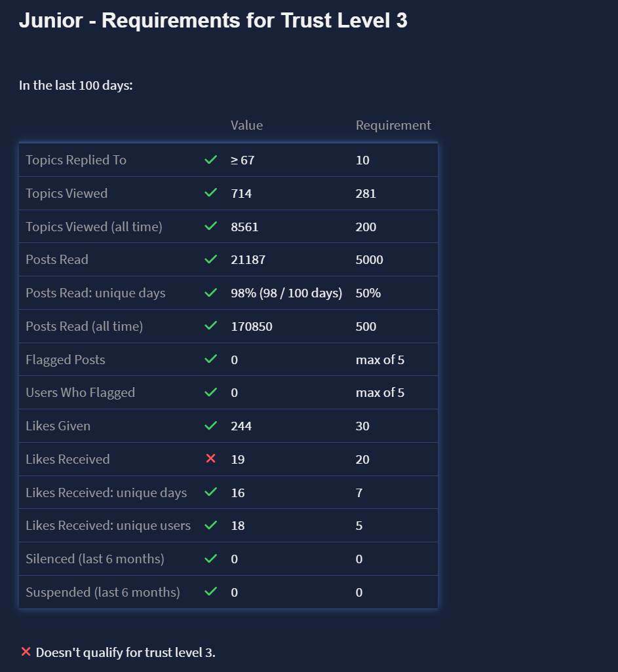This screenshot has height=672, width=618.
Task: Click the Likes Received: unique days label
Action: (106, 493)
